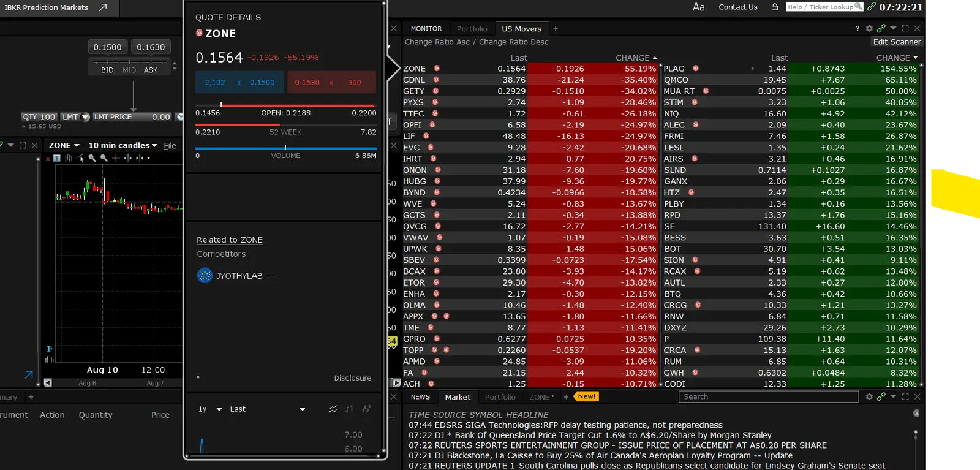Select the text annotation T tool in chart
Viewport: 980px width, 470px height.
coord(57,158)
